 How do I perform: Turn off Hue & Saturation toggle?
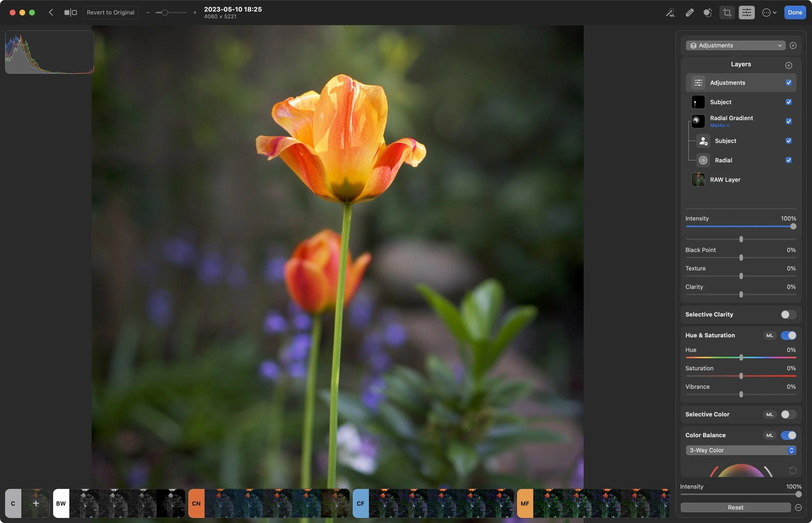click(788, 335)
